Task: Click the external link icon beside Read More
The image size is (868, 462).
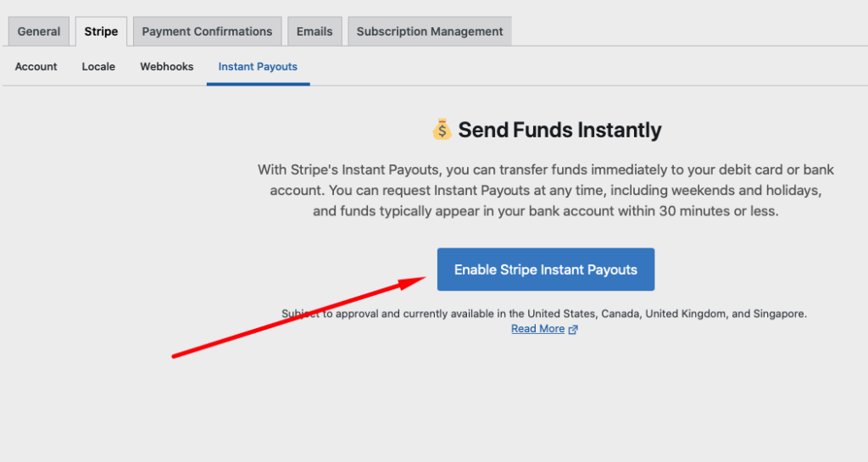Action: point(573,330)
